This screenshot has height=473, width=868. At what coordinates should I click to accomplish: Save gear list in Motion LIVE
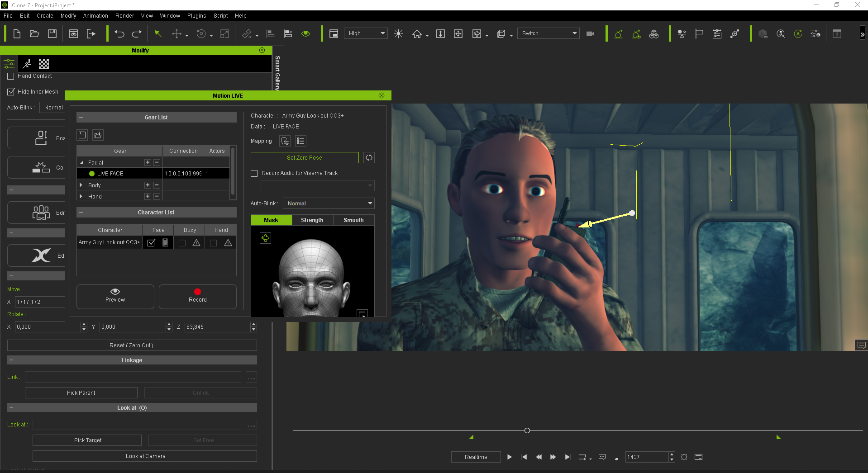click(x=82, y=135)
